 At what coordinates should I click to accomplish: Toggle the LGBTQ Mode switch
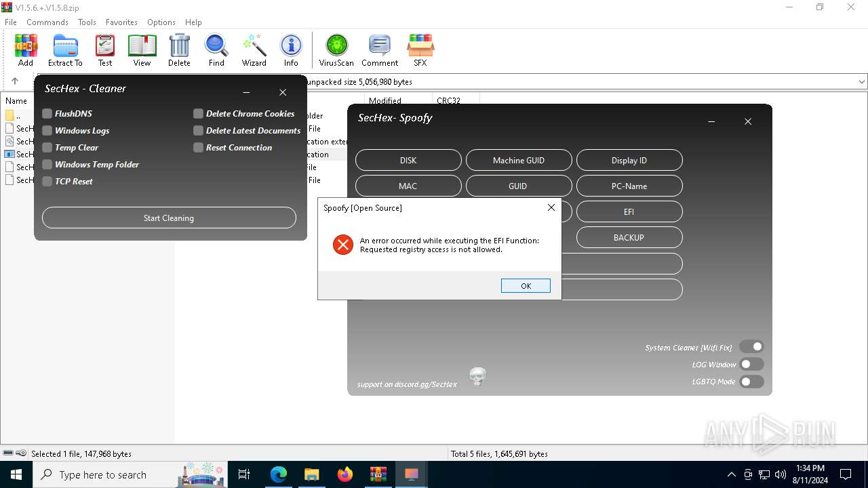pos(751,382)
